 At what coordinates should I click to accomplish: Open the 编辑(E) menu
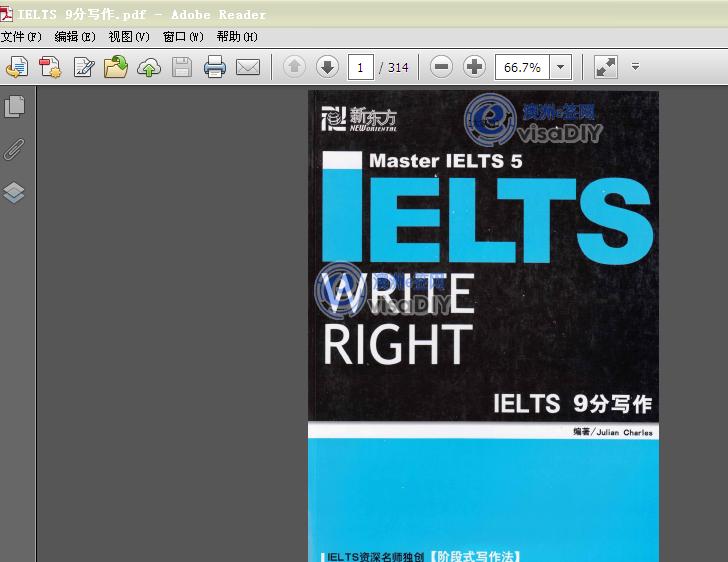(75, 37)
